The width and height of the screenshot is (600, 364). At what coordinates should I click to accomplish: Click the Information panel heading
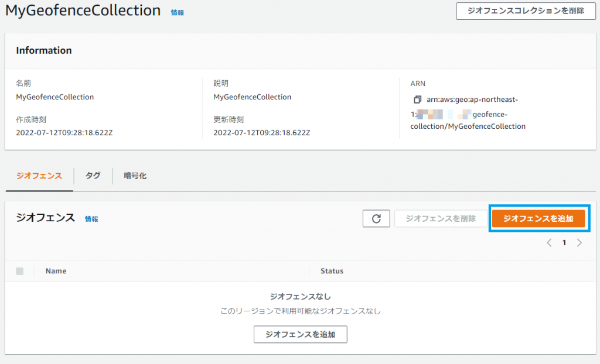44,51
